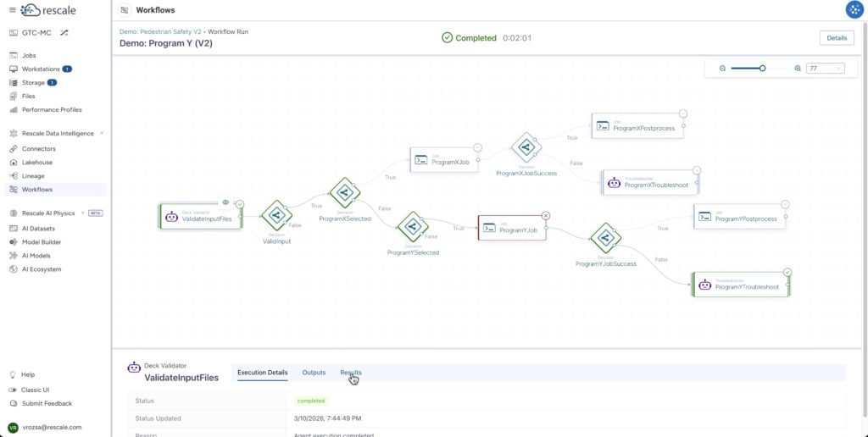Click the Storage stack icon
Image resolution: width=868 pixels, height=437 pixels.
pyautogui.click(x=14, y=82)
